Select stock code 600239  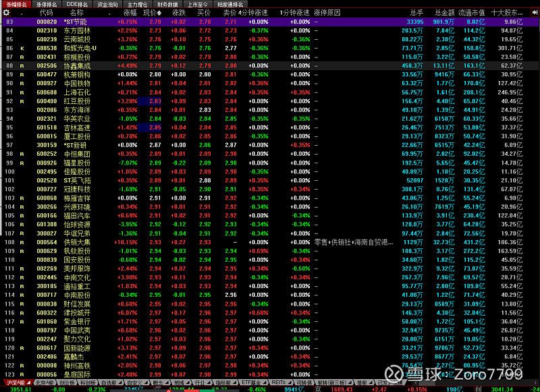coord(47,40)
